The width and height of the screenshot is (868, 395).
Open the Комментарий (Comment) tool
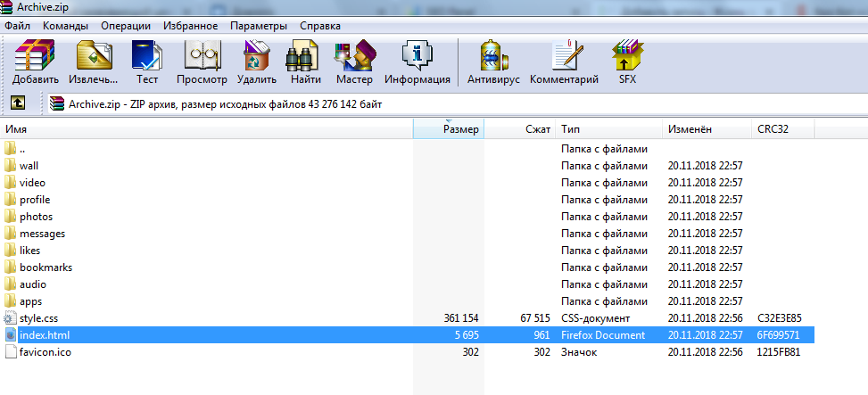click(566, 55)
